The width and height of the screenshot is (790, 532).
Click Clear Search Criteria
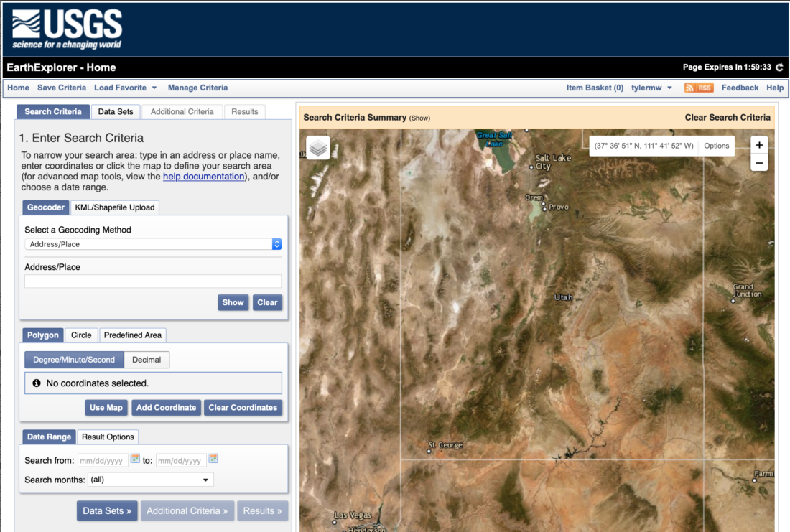tap(727, 117)
